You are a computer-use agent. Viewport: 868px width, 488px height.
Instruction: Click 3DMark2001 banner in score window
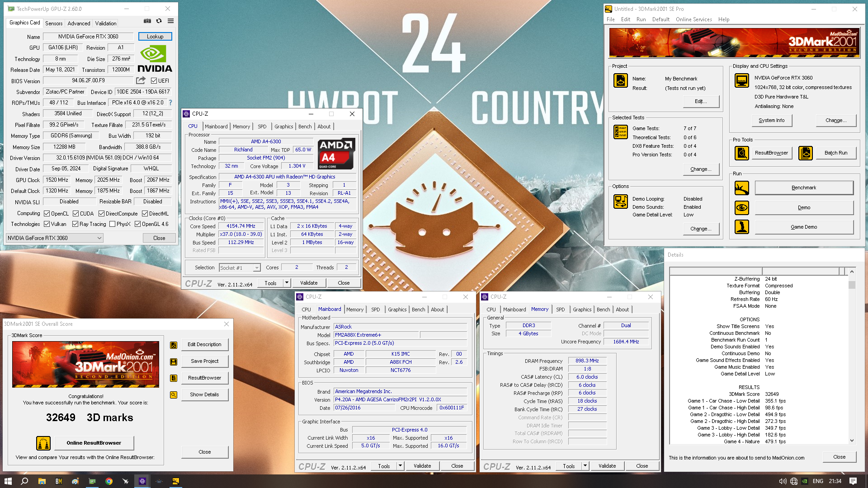tap(85, 364)
